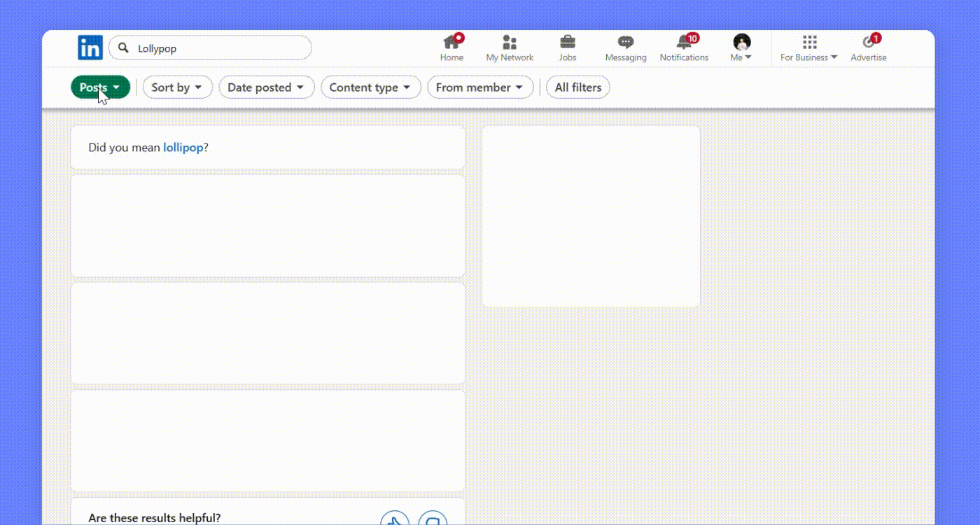Click the first loading post result card
Image resolution: width=980 pixels, height=525 pixels.
pos(267,226)
